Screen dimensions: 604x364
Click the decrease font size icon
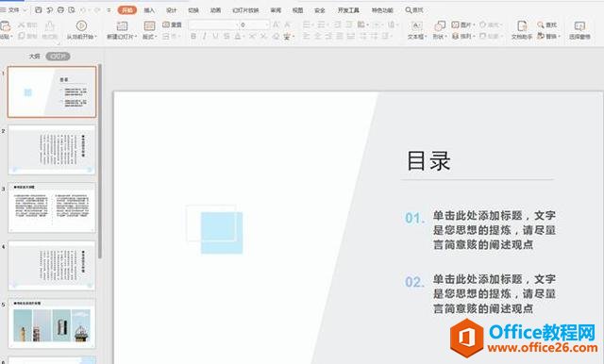click(287, 25)
